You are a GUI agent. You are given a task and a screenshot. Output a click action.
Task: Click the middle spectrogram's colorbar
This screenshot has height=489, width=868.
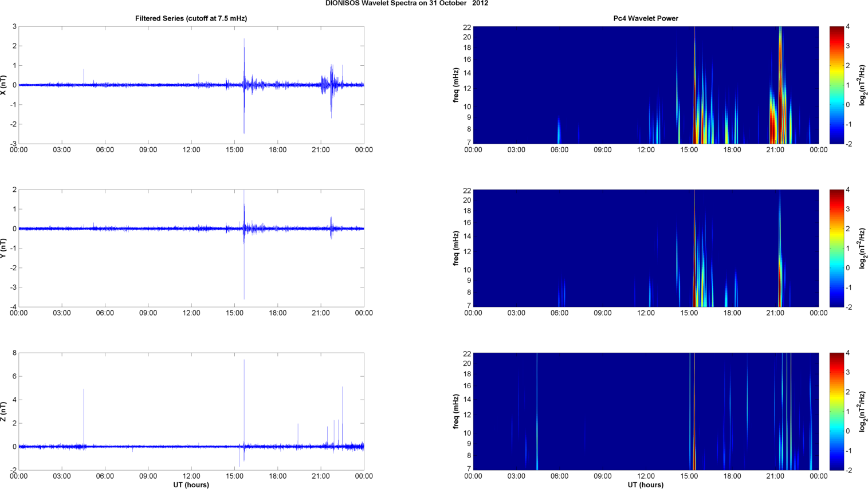[836, 248]
